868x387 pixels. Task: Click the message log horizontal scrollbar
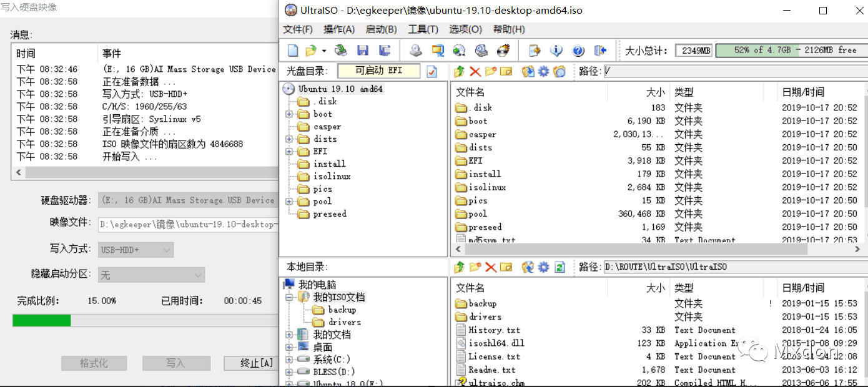(x=144, y=172)
